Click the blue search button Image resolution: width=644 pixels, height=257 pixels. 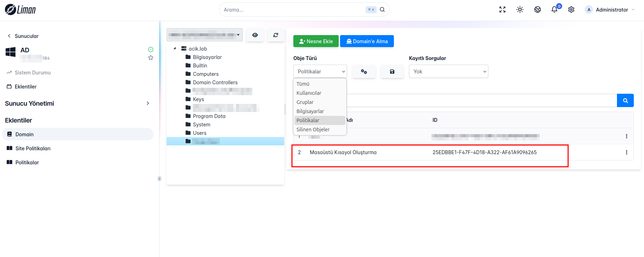[x=625, y=100]
